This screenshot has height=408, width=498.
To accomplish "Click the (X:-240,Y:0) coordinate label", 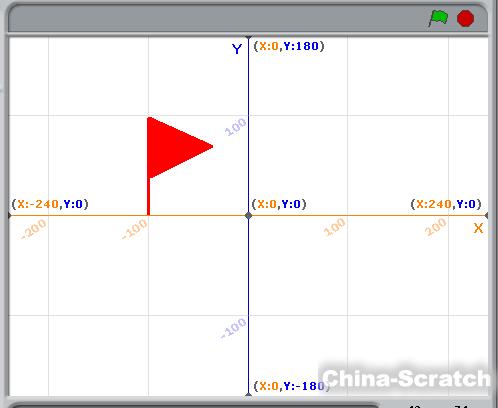I will 50,204.
